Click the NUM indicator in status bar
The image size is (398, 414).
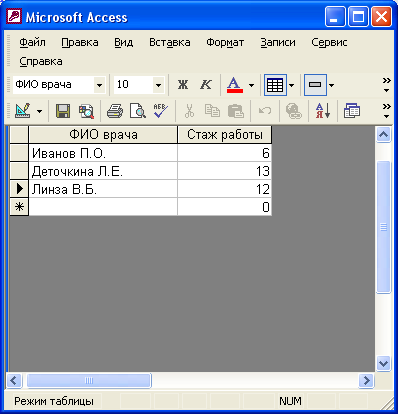pyautogui.click(x=290, y=401)
